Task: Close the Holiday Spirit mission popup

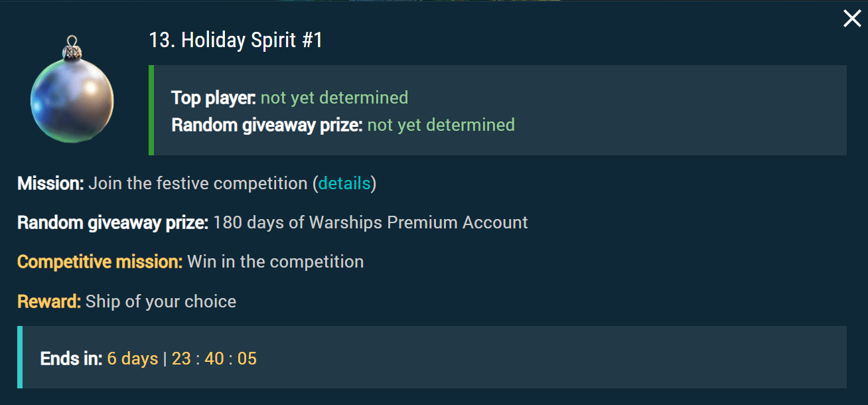Action: [x=852, y=19]
